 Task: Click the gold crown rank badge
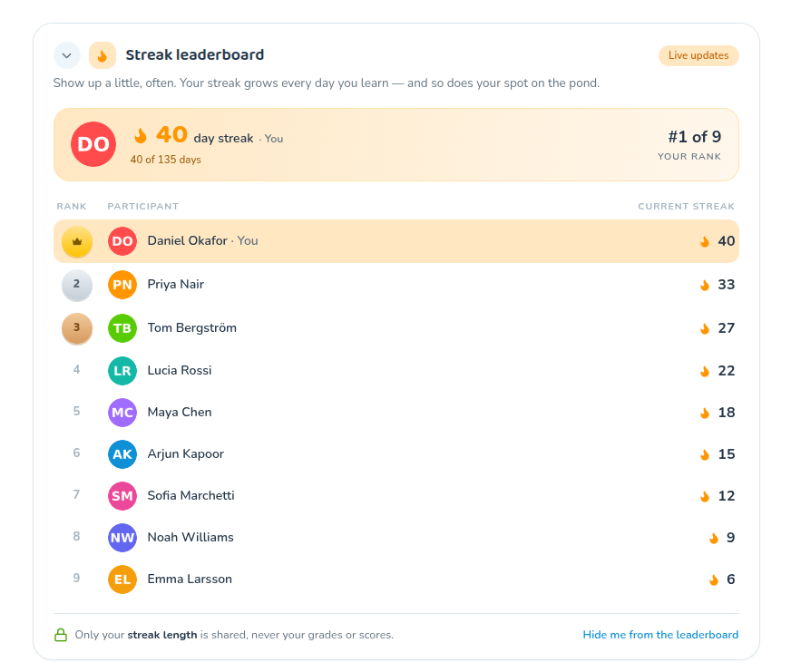click(x=77, y=241)
